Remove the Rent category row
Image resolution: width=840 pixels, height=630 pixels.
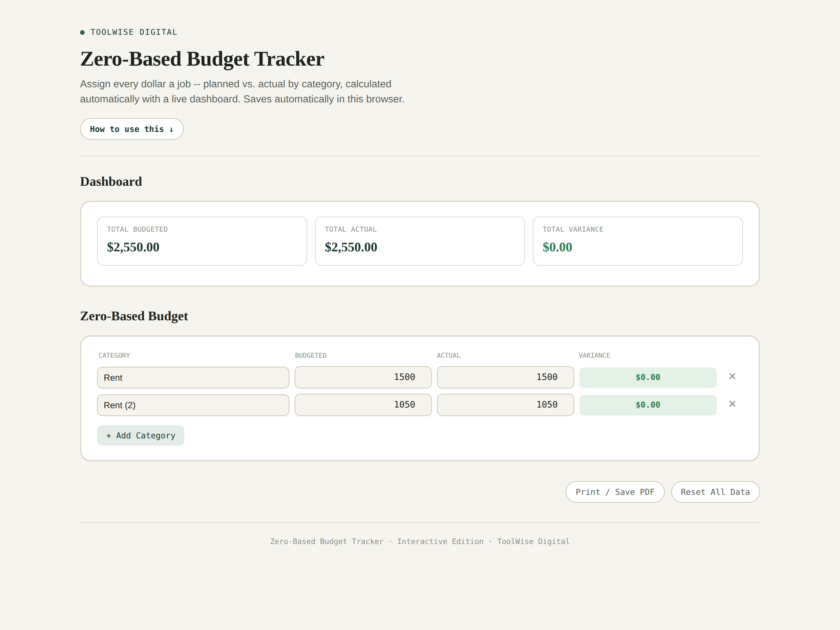pos(732,376)
